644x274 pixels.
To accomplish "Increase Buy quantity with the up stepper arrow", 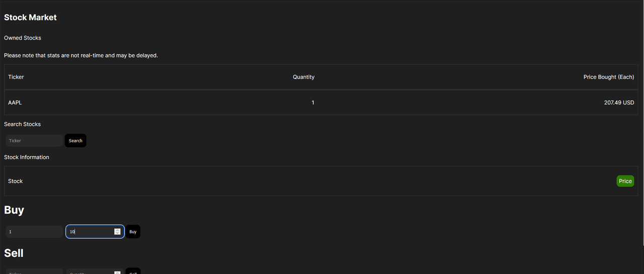I will click(117, 230).
